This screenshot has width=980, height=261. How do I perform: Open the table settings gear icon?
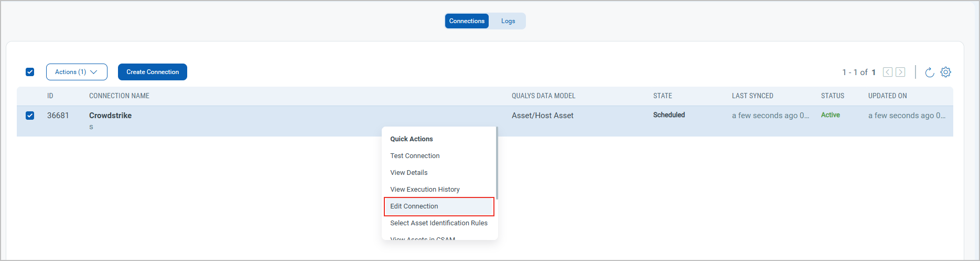click(x=945, y=72)
